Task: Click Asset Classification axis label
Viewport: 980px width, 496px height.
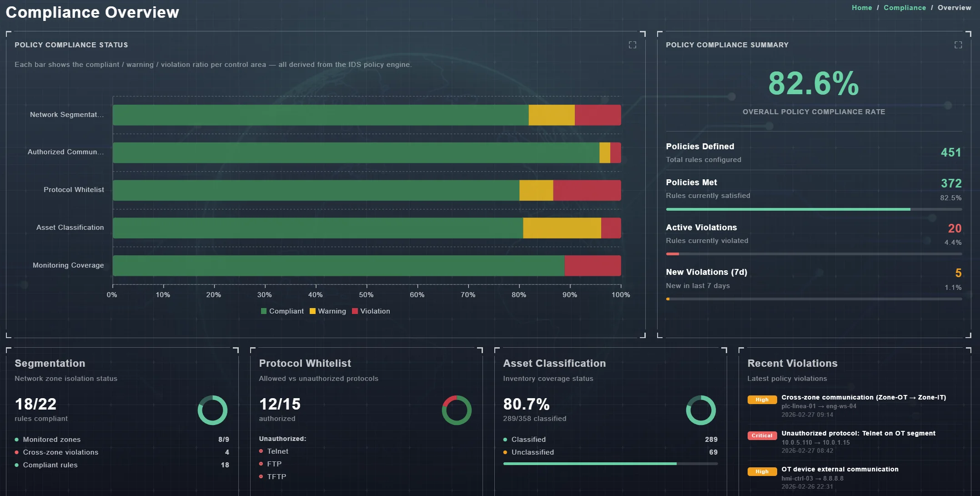Action: pos(70,228)
